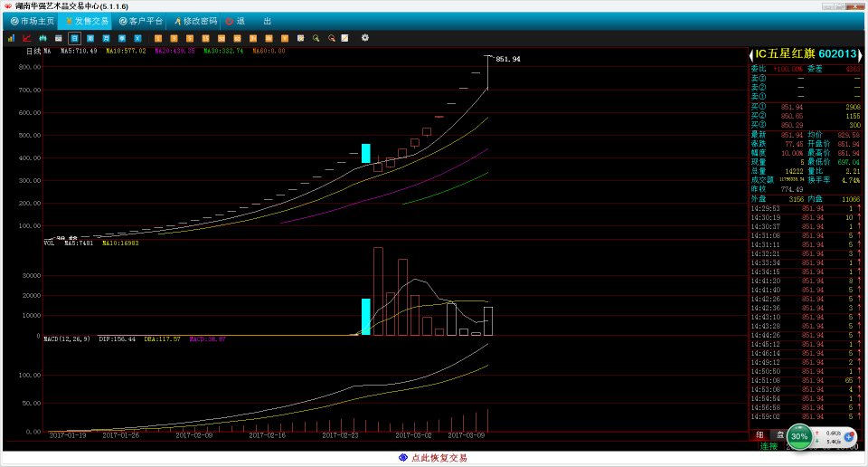
Task: Click the calendar-style toolbar icon
Action: click(x=58, y=38)
